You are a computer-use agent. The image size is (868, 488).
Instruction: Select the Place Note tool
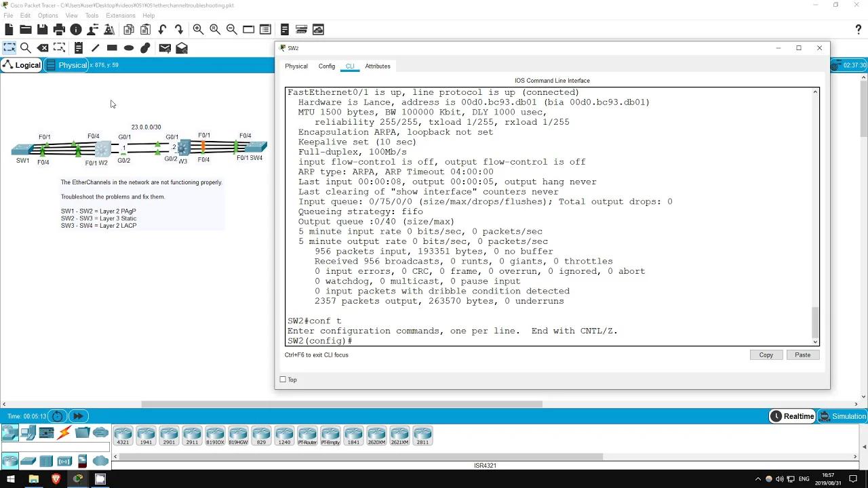pos(78,47)
